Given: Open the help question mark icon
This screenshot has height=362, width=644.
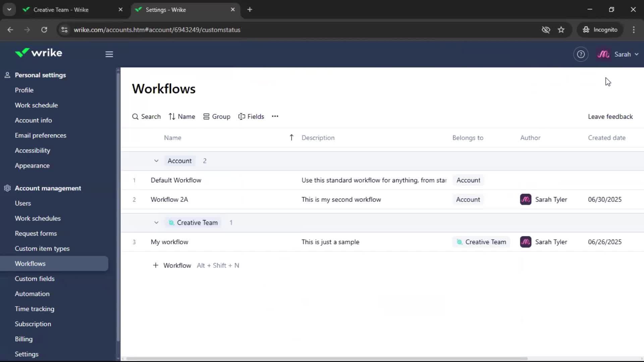Looking at the screenshot, I should pos(581,54).
